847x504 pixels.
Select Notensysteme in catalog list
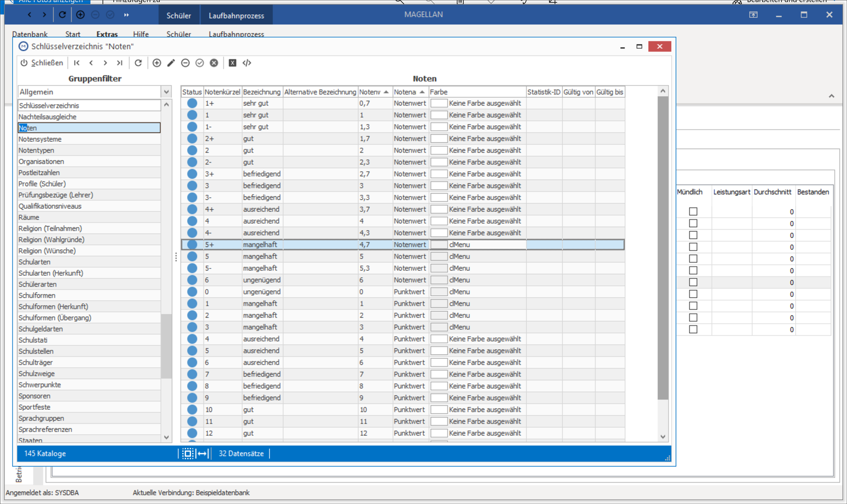click(89, 139)
